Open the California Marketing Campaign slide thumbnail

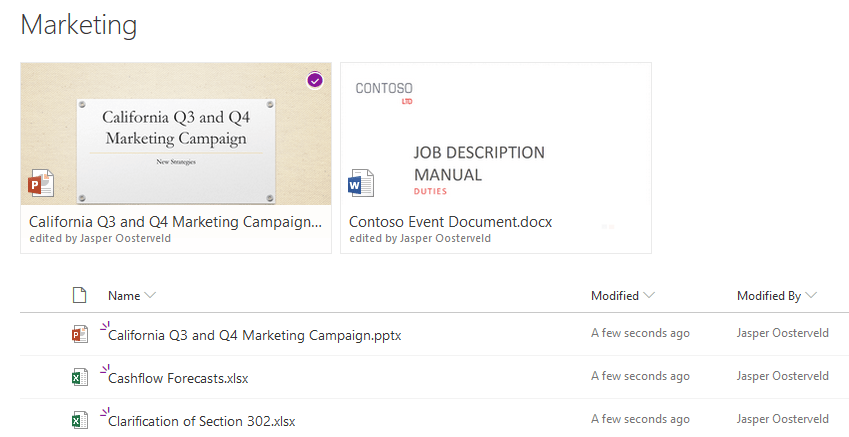pos(176,134)
